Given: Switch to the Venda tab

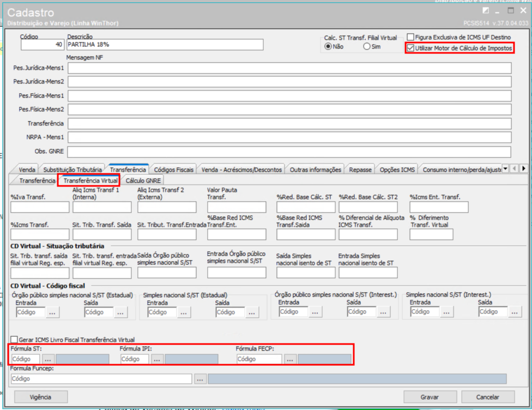Looking at the screenshot, I should [27, 170].
